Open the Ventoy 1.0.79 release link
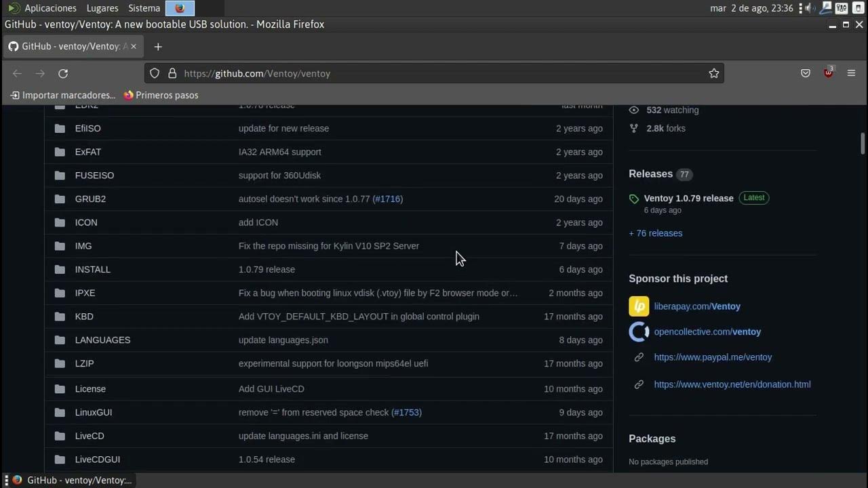 click(x=688, y=199)
